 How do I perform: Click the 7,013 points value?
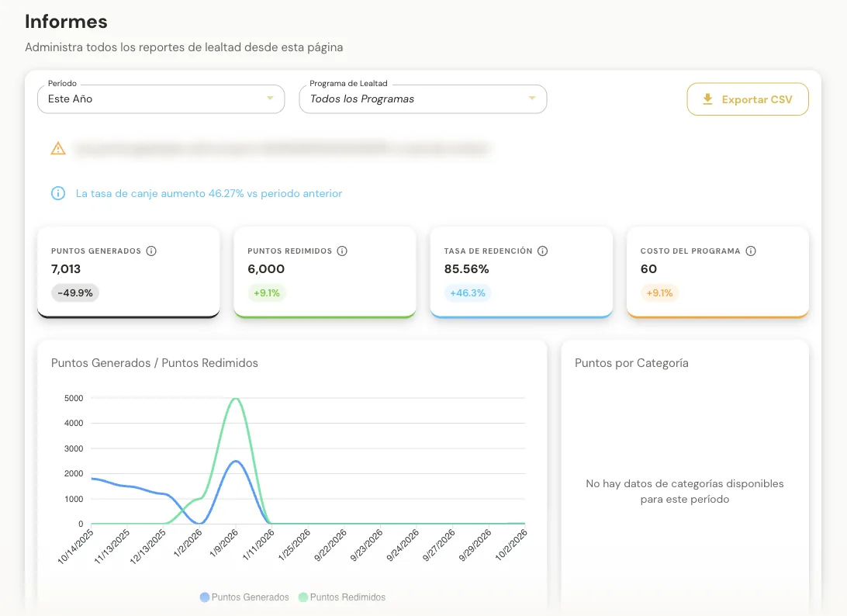[x=66, y=268]
